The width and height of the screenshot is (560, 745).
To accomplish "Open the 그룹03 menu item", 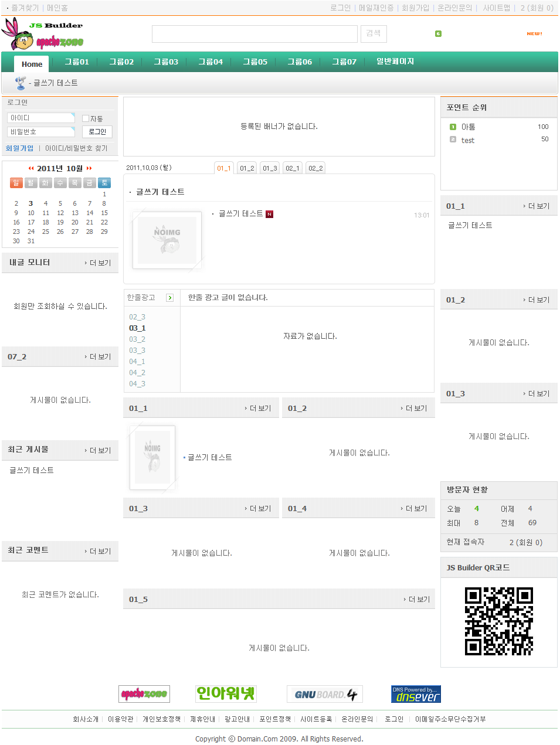I will [165, 62].
